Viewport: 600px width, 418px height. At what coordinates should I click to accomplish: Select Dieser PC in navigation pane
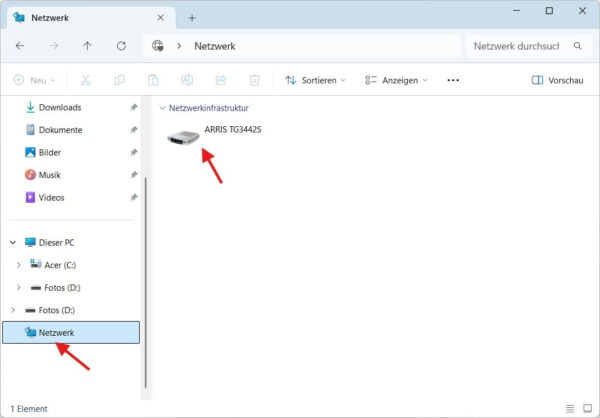coord(49,242)
